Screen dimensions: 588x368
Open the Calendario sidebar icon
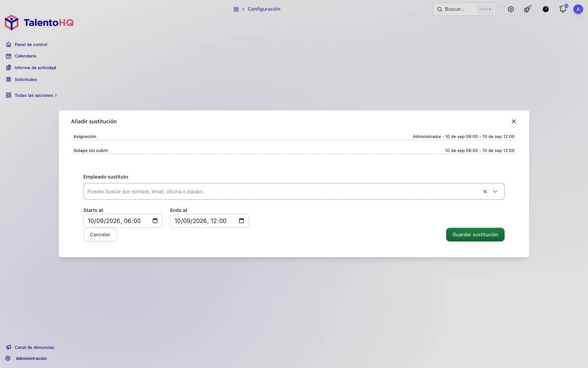(x=8, y=56)
